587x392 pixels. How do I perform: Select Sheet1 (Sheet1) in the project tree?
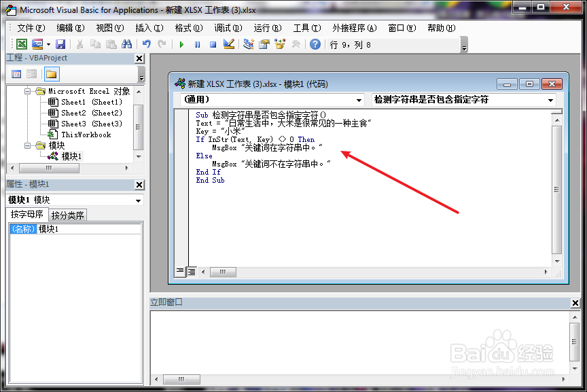(x=91, y=102)
